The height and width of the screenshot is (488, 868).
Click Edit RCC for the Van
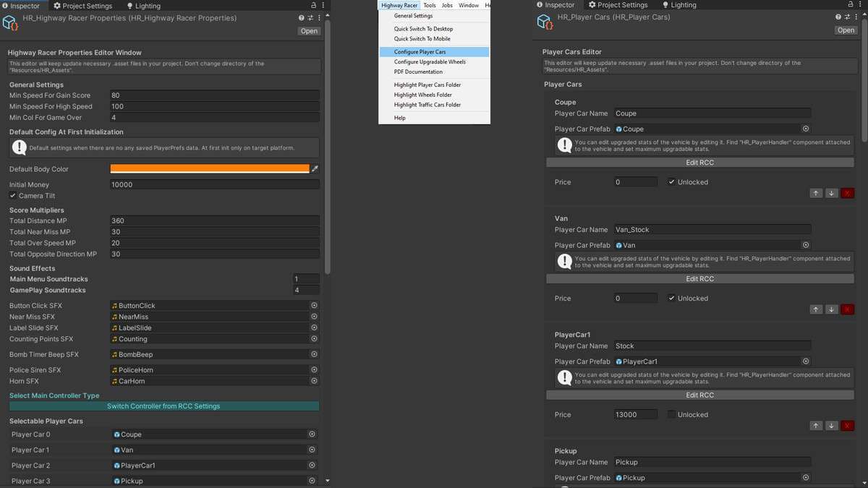pyautogui.click(x=699, y=279)
